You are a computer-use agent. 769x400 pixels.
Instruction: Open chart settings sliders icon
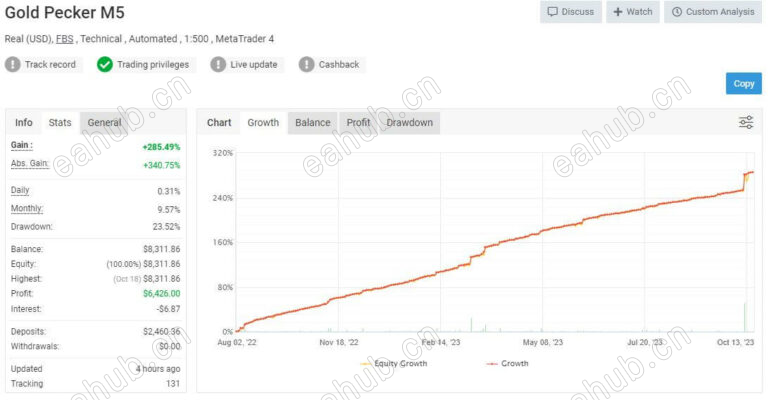tap(746, 122)
